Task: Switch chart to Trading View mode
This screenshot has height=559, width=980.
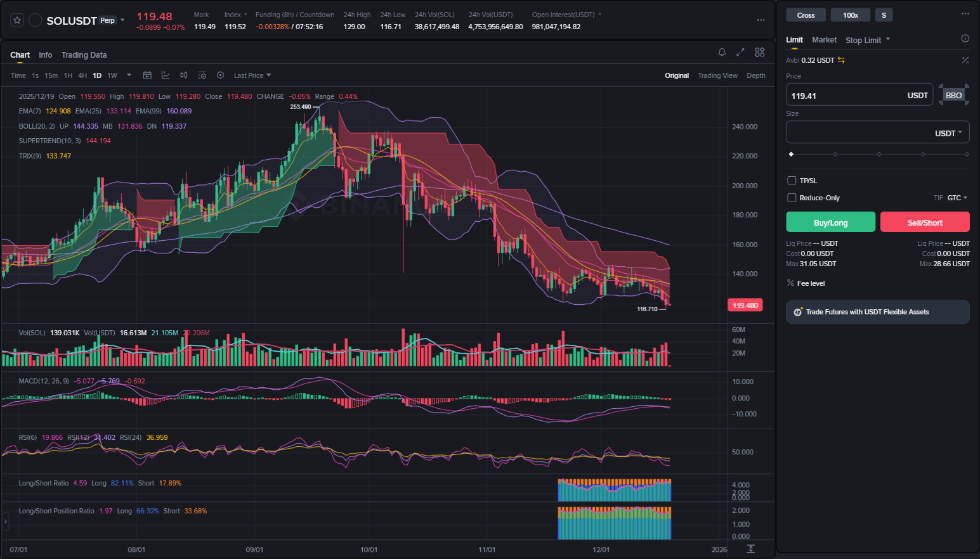Action: tap(717, 75)
